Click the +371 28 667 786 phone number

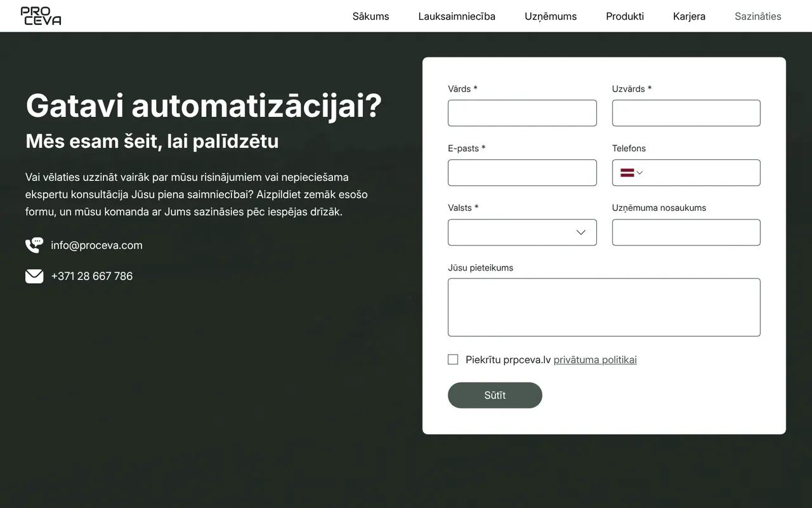(92, 276)
